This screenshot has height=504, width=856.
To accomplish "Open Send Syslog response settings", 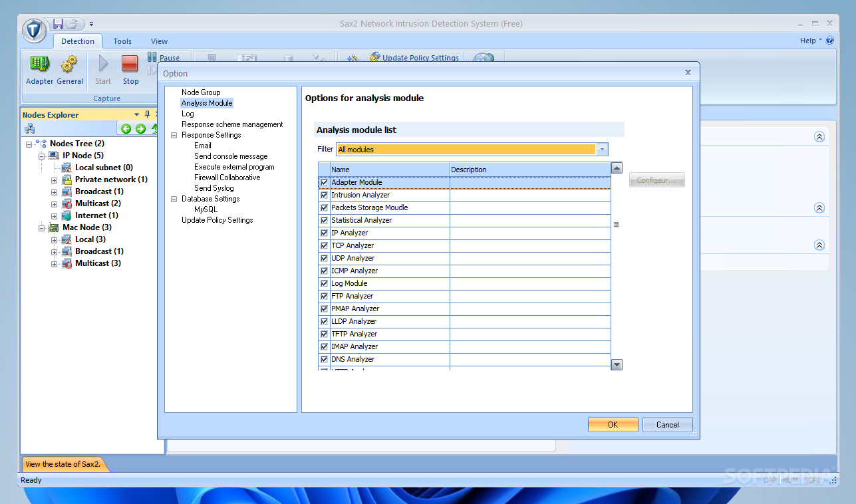I will click(x=214, y=188).
